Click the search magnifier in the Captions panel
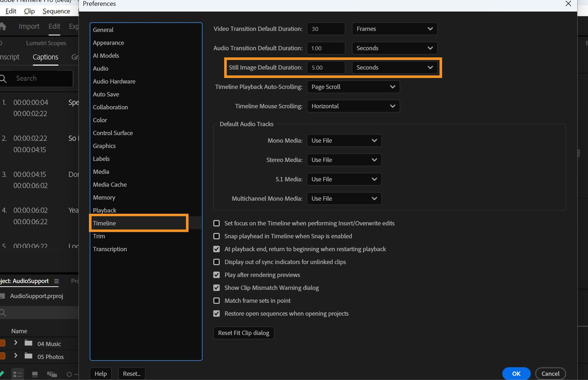The height and width of the screenshot is (380, 588). coord(4,78)
